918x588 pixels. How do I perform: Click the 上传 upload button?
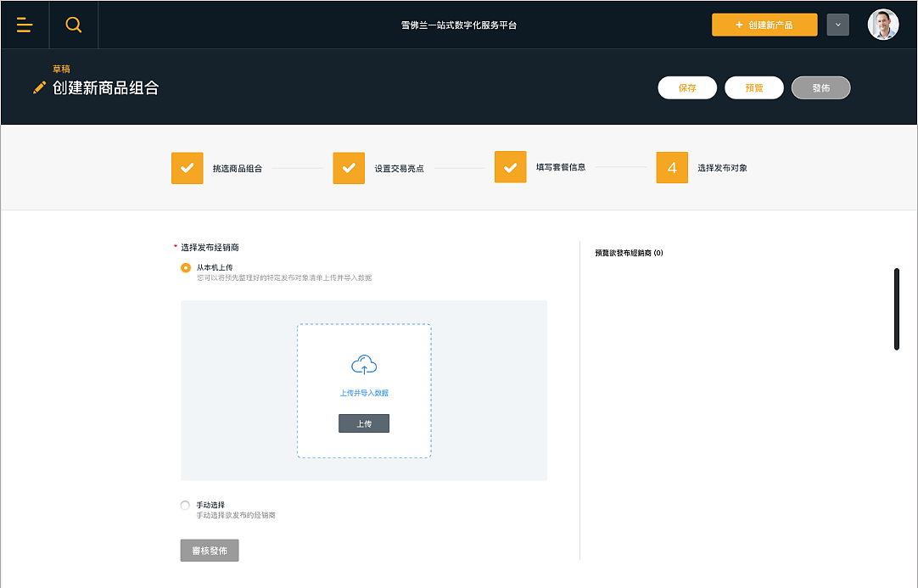click(364, 423)
